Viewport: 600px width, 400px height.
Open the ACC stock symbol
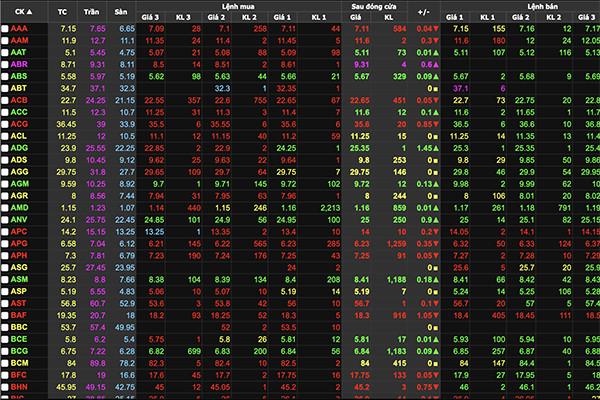tap(19, 113)
